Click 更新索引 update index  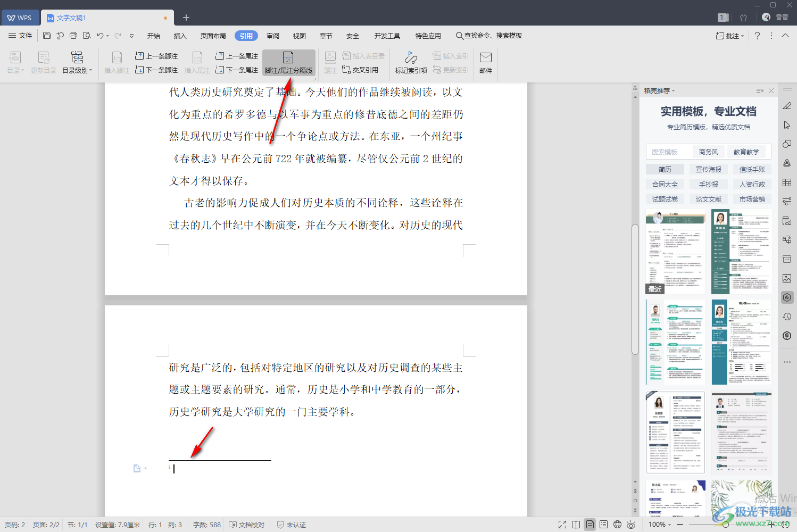(451, 70)
